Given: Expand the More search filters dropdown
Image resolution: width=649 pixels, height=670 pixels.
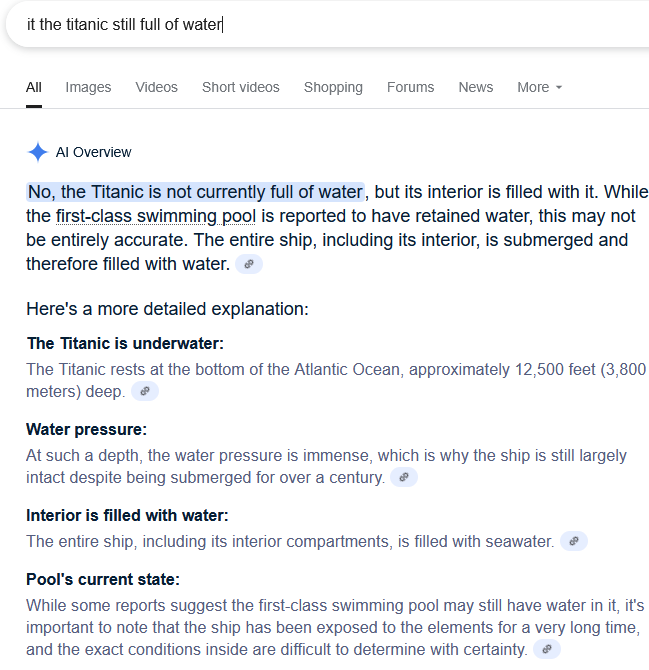Looking at the screenshot, I should coord(540,87).
